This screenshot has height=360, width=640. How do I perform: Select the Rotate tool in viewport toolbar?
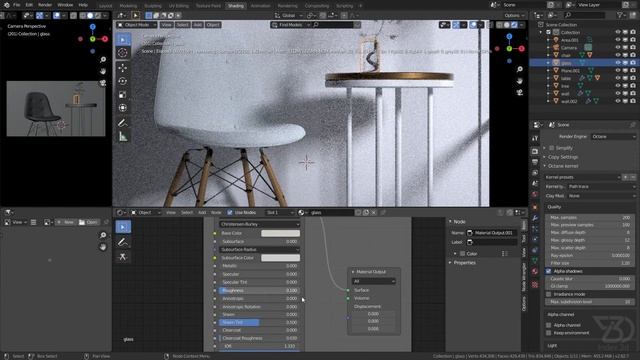[123, 81]
